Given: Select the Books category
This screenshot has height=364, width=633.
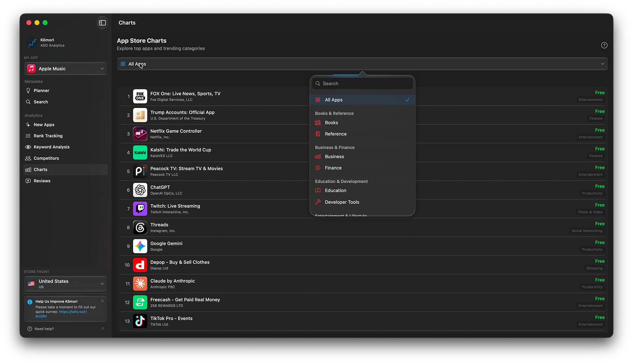Looking at the screenshot, I should tap(362, 123).
